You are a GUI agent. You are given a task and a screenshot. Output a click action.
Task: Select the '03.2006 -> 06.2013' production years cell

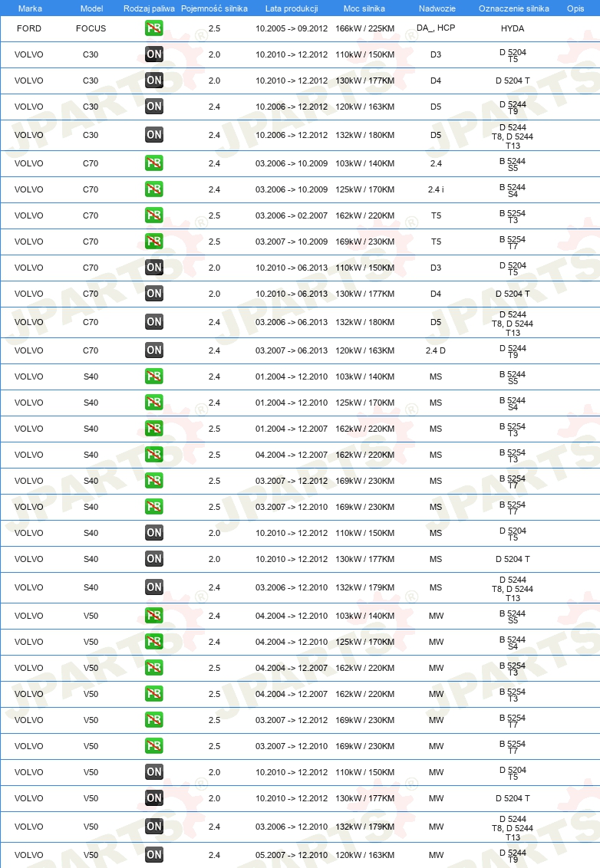point(292,321)
